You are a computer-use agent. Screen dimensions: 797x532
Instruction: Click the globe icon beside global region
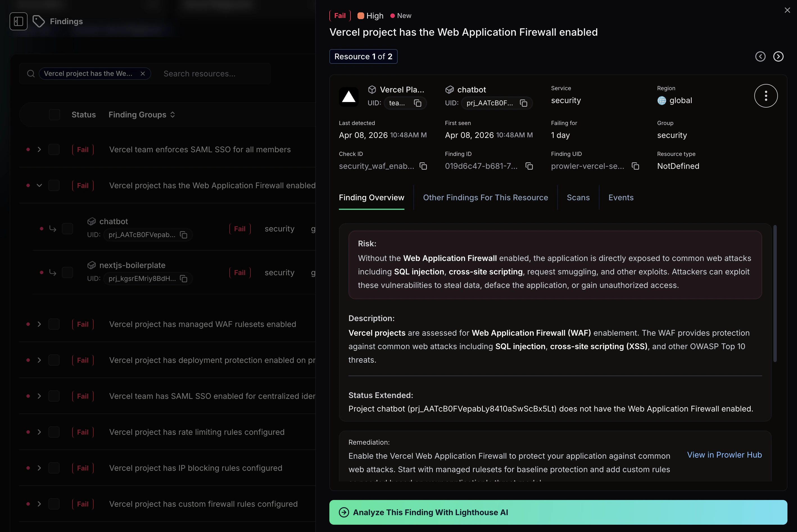(x=662, y=101)
